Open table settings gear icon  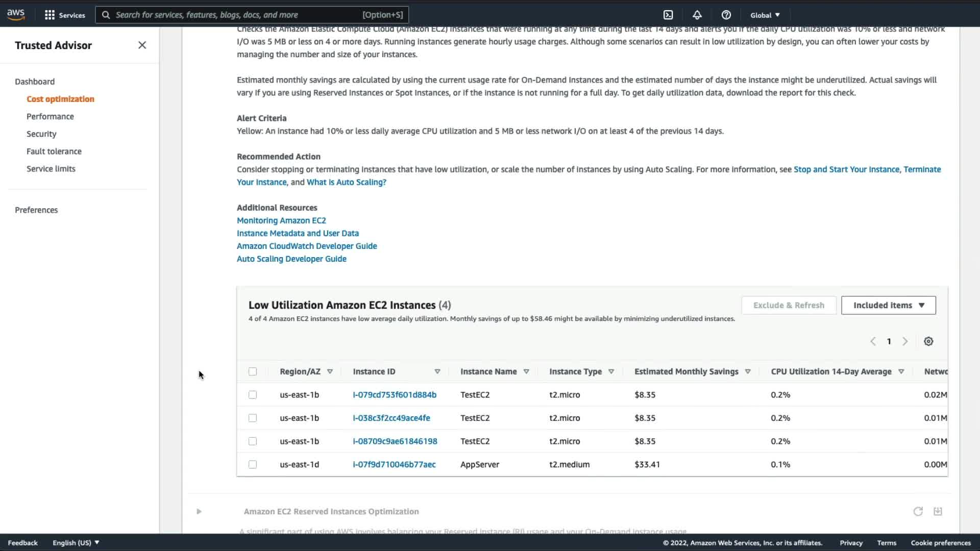928,341
